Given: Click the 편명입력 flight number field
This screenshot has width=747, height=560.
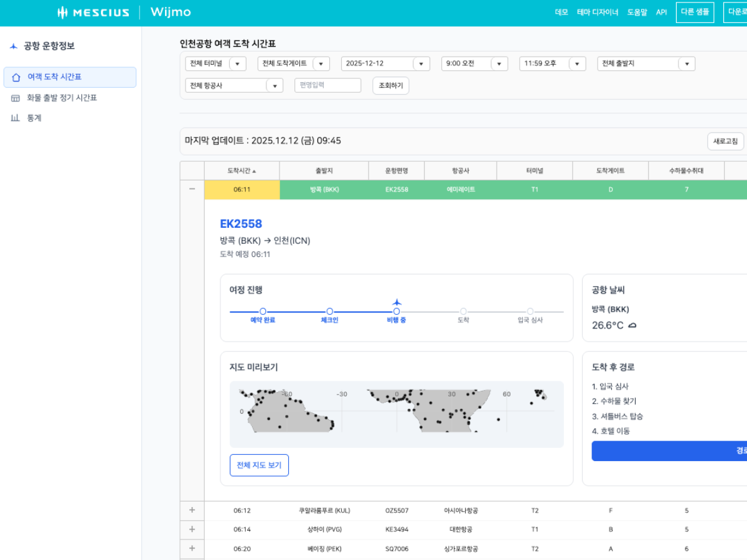Looking at the screenshot, I should (327, 85).
